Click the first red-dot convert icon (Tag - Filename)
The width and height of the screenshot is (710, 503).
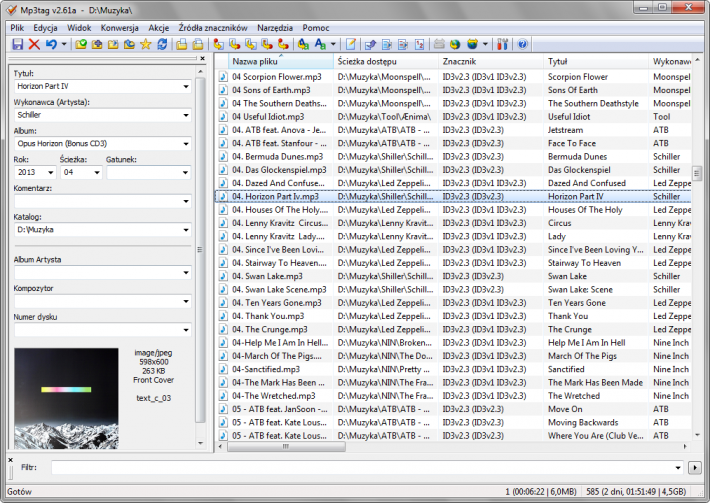(x=218, y=44)
